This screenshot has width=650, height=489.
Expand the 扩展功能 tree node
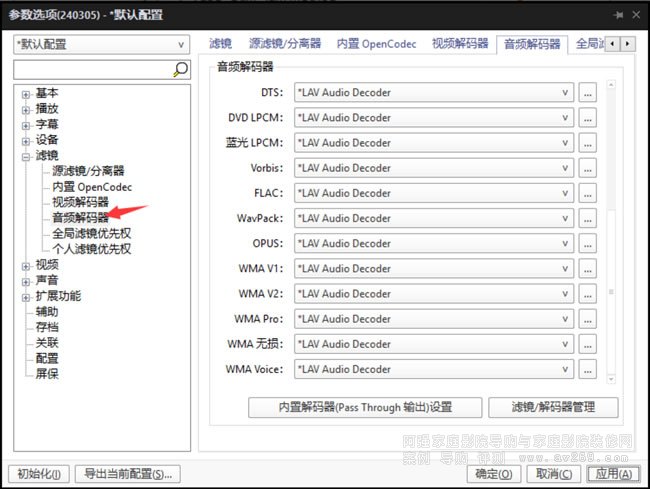(26, 296)
